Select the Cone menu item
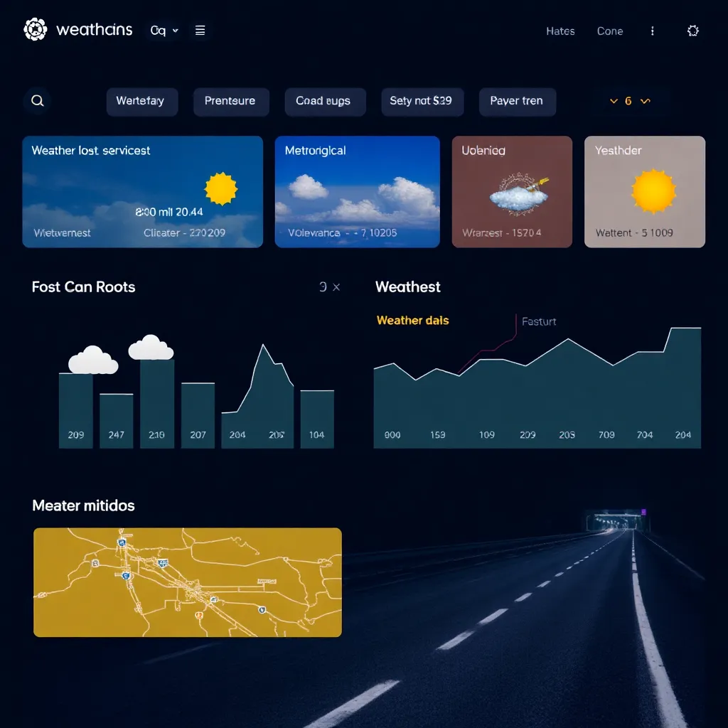The width and height of the screenshot is (728, 728). (x=610, y=31)
